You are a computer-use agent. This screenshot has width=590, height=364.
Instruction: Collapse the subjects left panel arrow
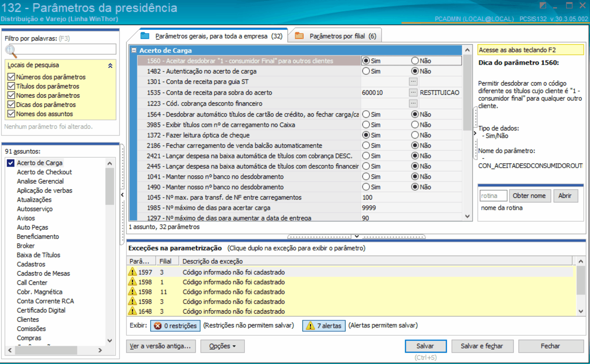pos(122,195)
